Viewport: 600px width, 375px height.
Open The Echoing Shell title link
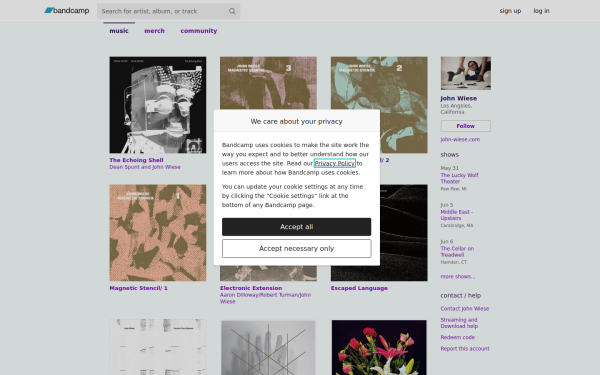click(136, 160)
